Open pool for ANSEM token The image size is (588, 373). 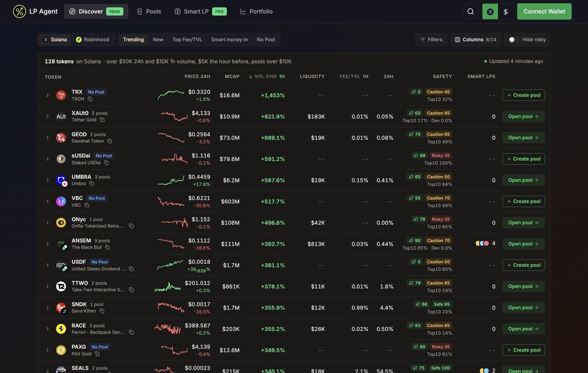click(x=524, y=244)
